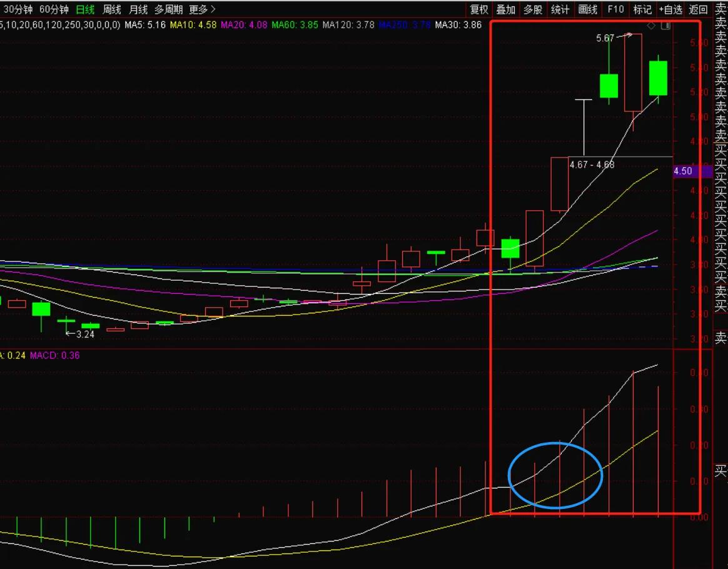Click the MA30: 3.86 label
This screenshot has height=569, width=728.
(458, 24)
